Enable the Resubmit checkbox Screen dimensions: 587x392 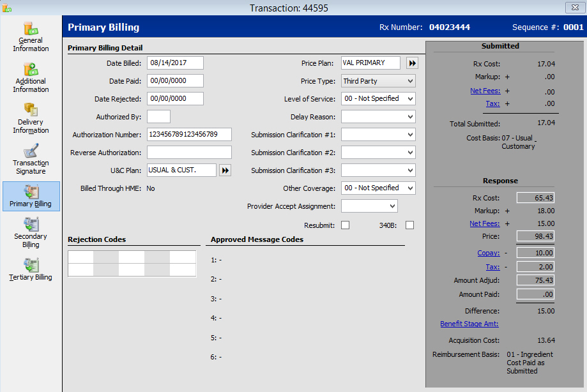click(346, 224)
